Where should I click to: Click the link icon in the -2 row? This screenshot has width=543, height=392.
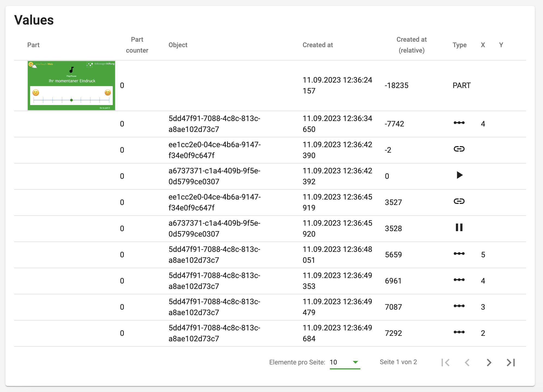click(x=459, y=149)
